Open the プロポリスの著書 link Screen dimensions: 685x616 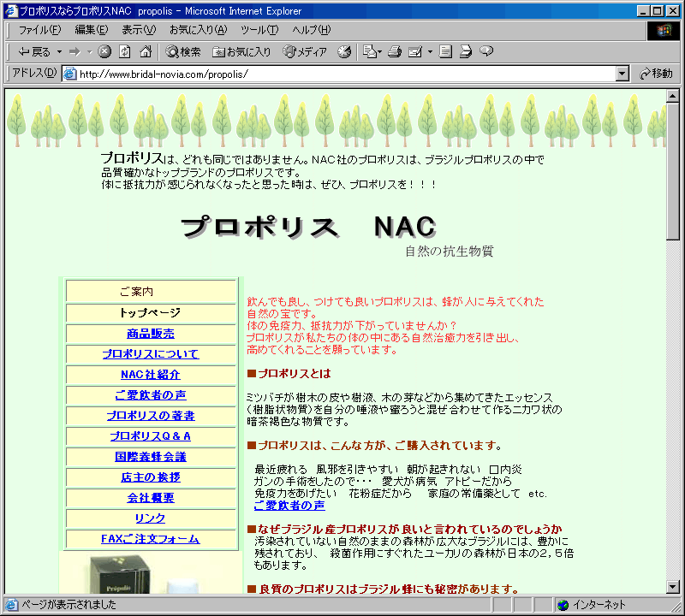[x=151, y=416]
